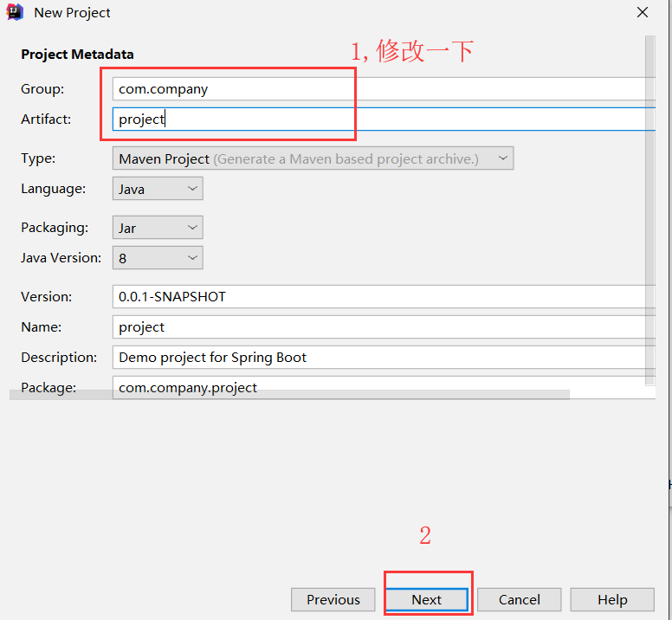Click the horizontal scrollbar below the form

click(x=289, y=395)
